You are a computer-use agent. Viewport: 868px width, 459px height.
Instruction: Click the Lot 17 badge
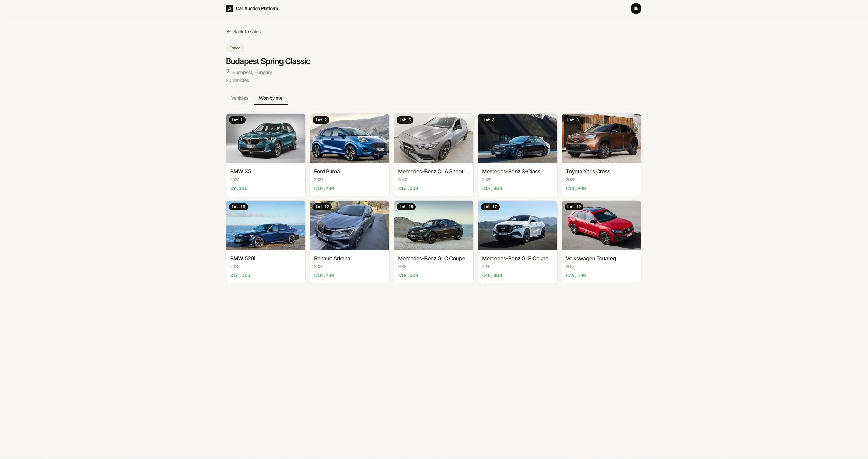tap(490, 207)
